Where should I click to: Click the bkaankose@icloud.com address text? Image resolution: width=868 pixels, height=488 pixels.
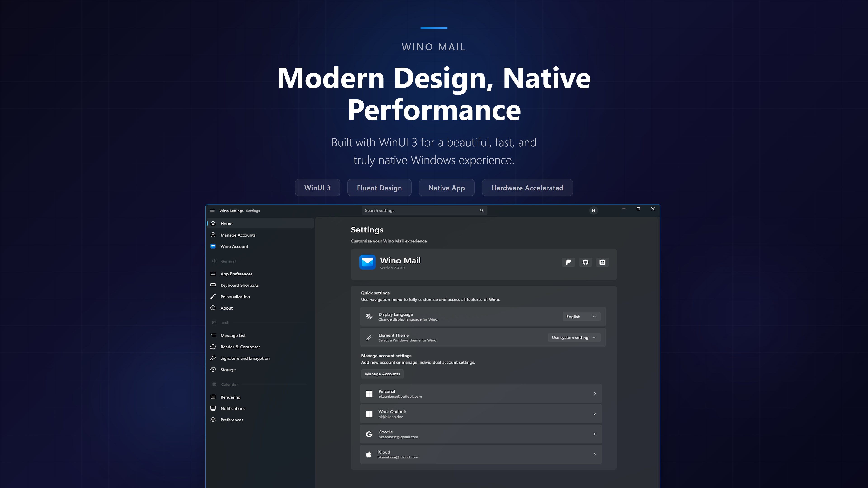coord(398,457)
